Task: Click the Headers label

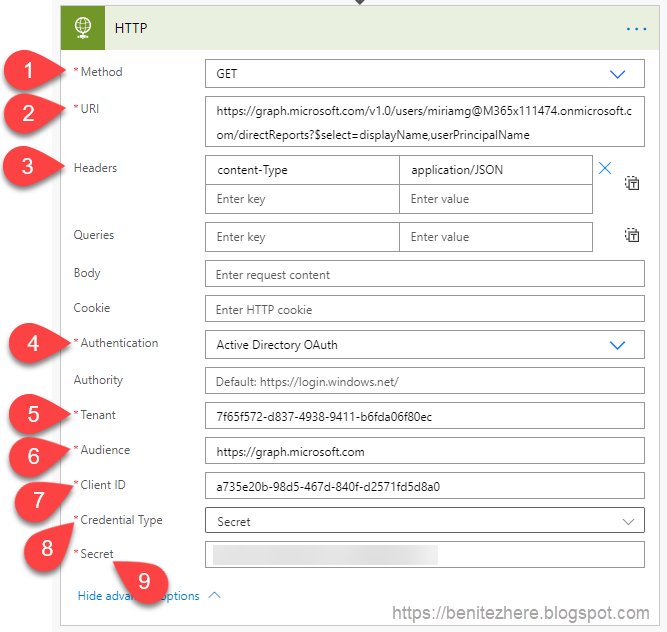Action: pyautogui.click(x=95, y=168)
